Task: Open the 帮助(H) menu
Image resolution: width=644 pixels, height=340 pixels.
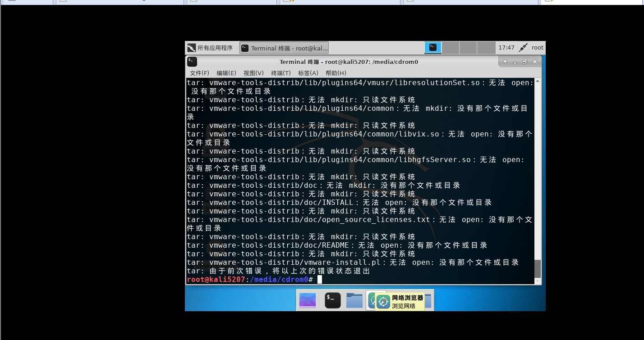Action: pos(336,73)
